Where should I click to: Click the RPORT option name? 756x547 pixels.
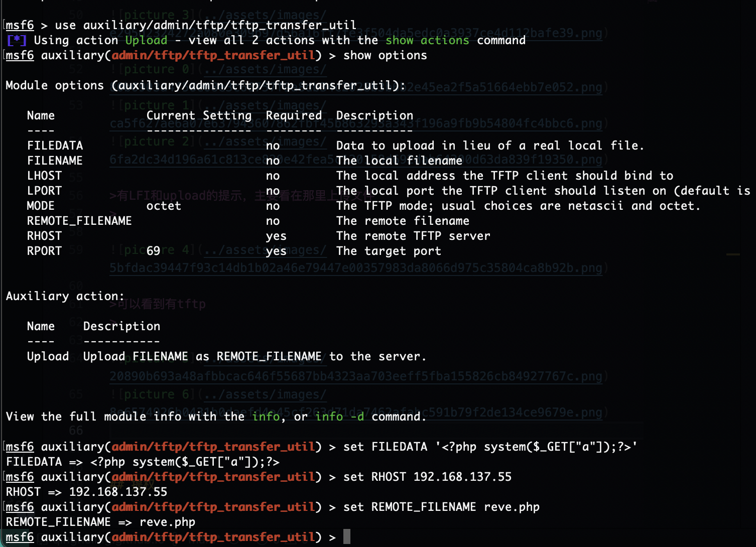44,251
